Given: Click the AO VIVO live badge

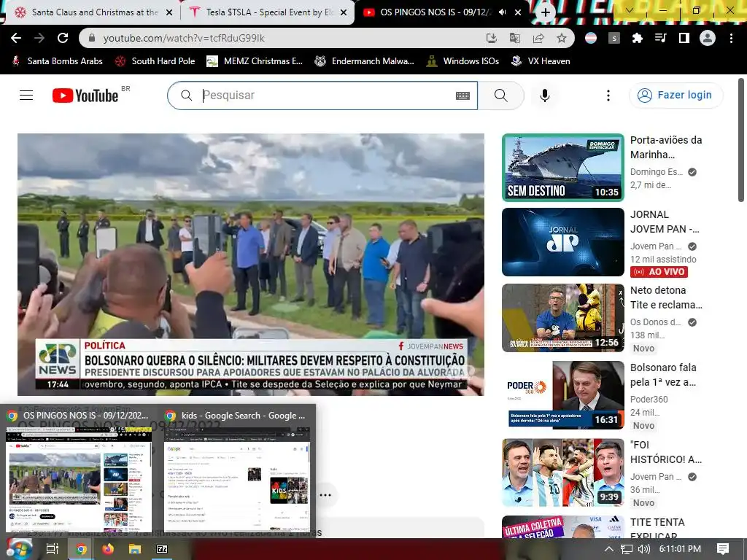Looking at the screenshot, I should pos(659,272).
